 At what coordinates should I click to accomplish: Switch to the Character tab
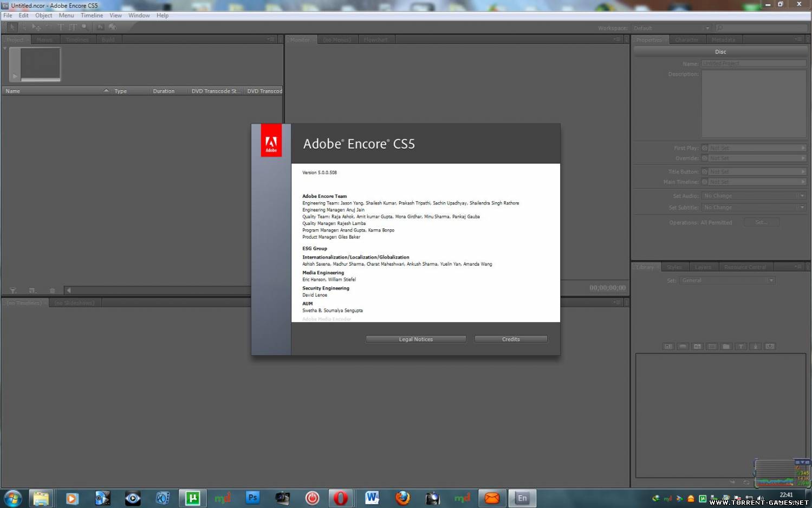click(687, 40)
